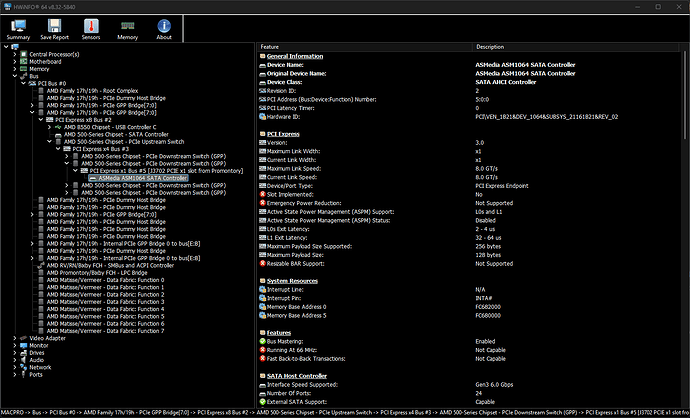Click the About info icon

click(163, 26)
